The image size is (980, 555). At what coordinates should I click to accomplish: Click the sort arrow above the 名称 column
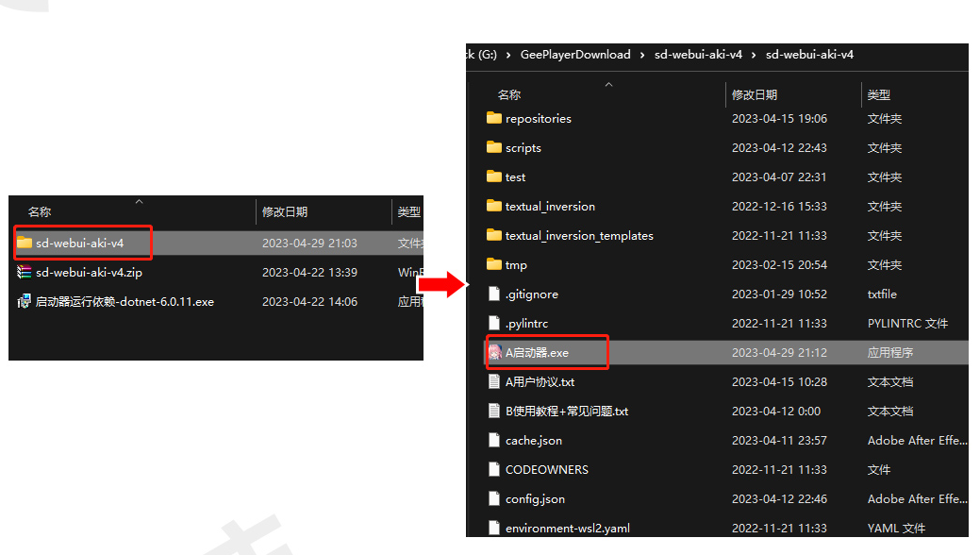(608, 83)
